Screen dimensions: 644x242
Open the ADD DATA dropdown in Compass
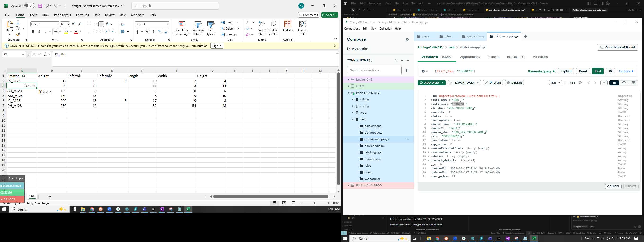point(431,83)
